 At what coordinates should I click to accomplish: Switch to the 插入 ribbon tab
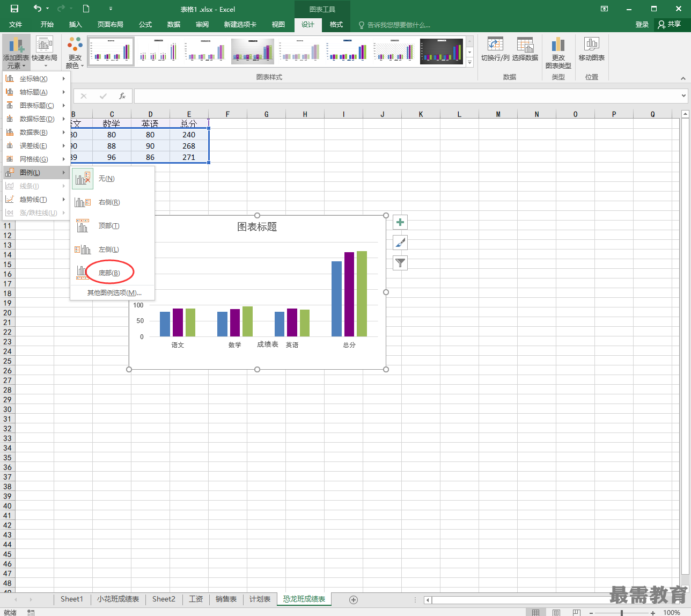coord(76,25)
